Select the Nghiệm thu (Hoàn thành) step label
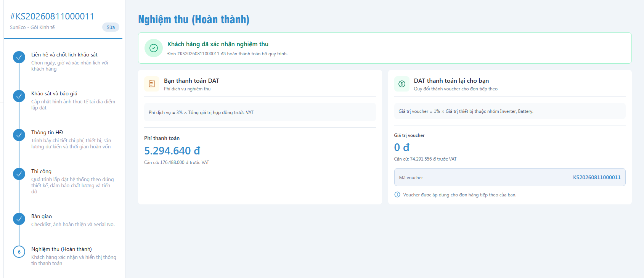 click(x=61, y=249)
